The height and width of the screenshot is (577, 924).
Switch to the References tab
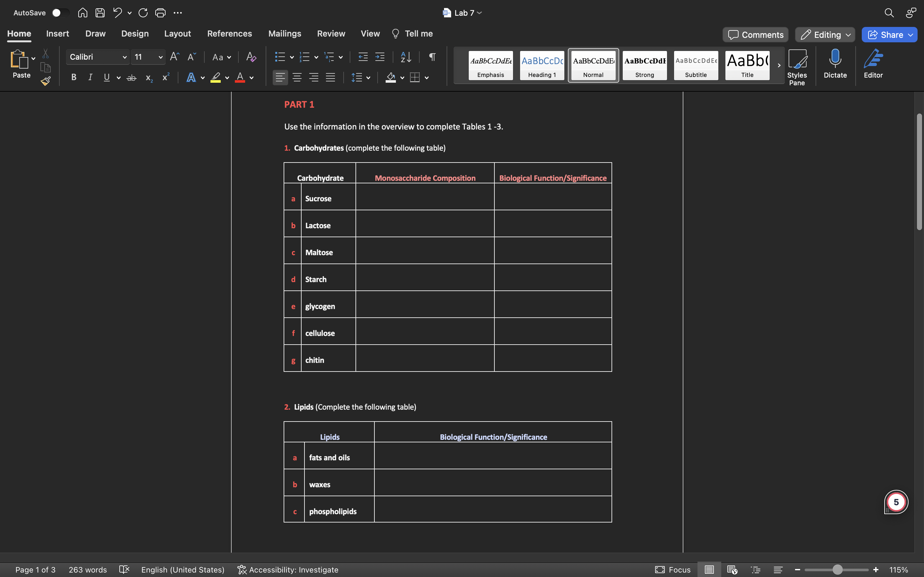tap(229, 34)
